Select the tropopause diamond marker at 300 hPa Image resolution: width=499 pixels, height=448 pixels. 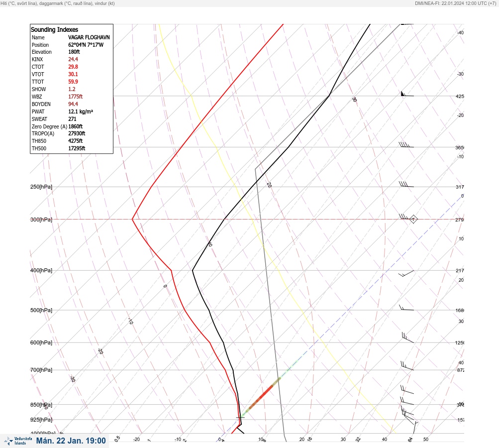(x=413, y=220)
